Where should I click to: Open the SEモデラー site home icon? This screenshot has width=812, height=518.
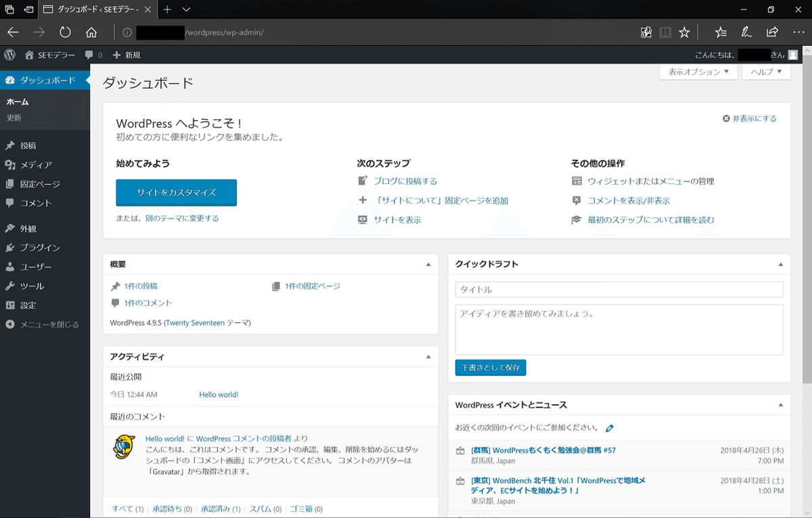click(29, 55)
